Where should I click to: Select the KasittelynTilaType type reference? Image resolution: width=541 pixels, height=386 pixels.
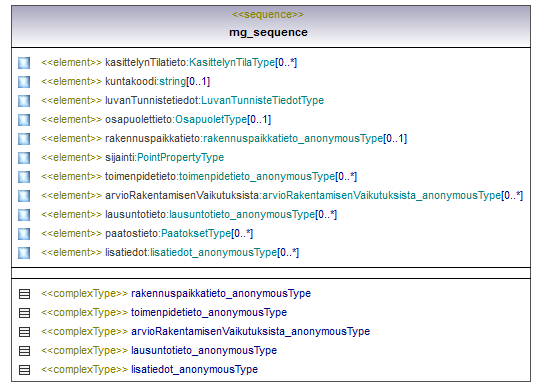tap(232, 62)
